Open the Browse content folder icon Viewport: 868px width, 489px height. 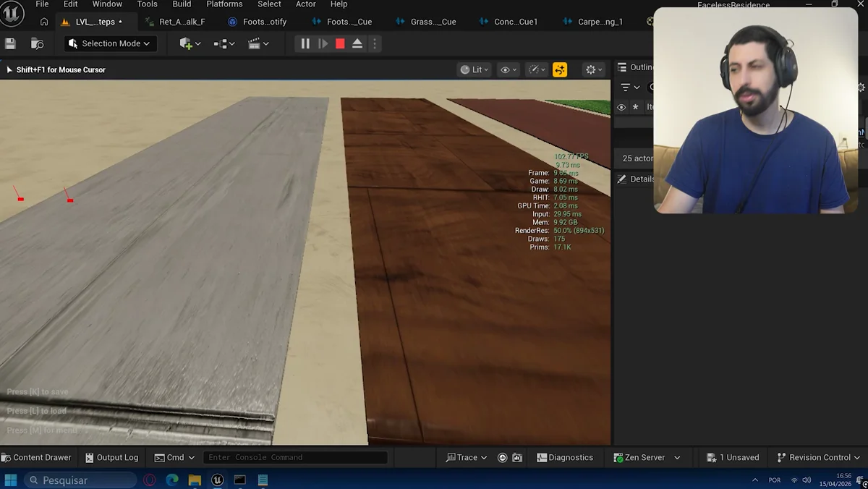pyautogui.click(x=37, y=44)
